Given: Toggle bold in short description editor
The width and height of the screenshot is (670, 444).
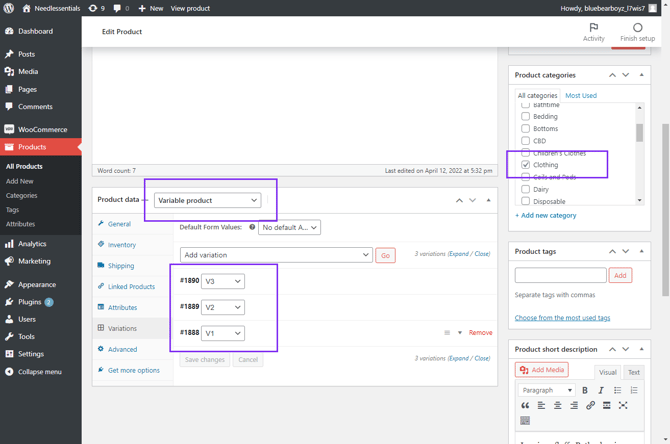Looking at the screenshot, I should [x=585, y=390].
